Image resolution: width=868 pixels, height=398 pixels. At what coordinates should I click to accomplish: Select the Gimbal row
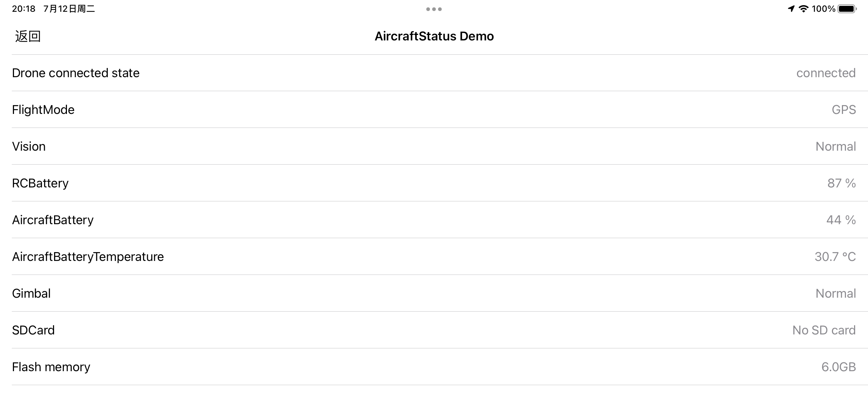440,293
